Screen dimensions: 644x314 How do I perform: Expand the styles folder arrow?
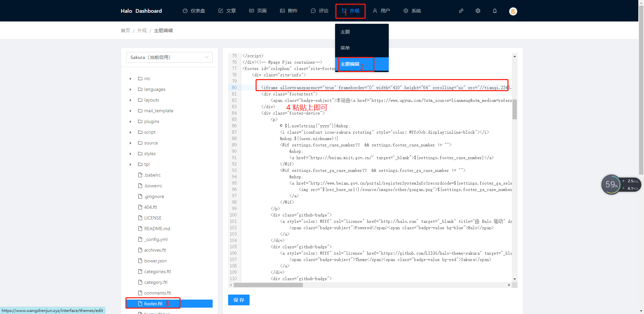pyautogui.click(x=130, y=154)
